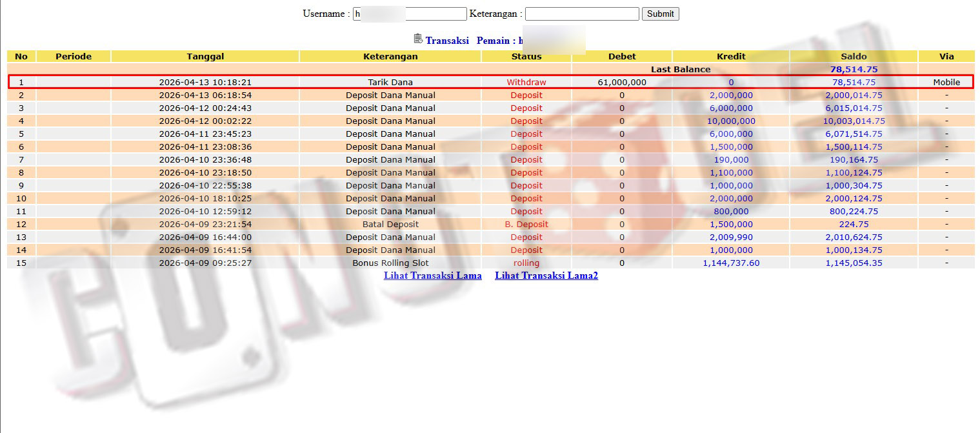Click the Kredit column header

tap(731, 56)
